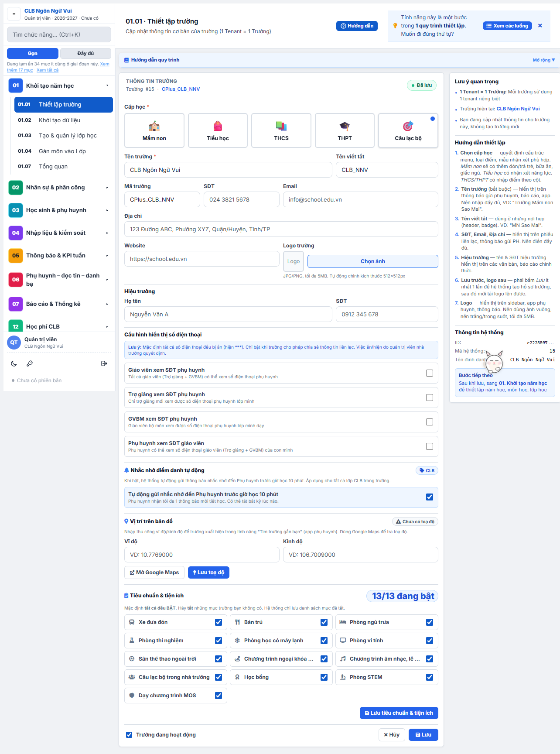The width and height of the screenshot is (560, 754).
Task: Click the Hướng dẫn button
Action: click(x=357, y=26)
